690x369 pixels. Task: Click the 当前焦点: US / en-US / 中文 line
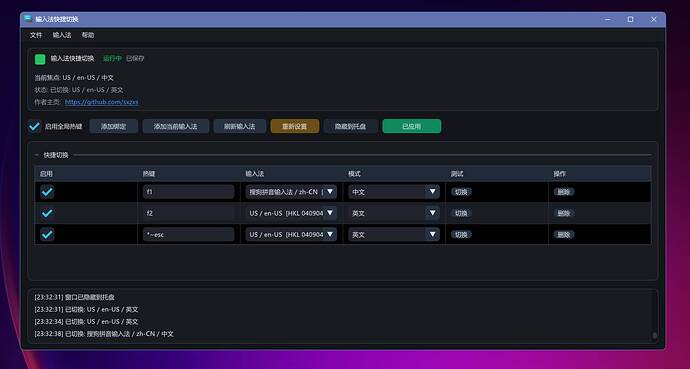74,77
